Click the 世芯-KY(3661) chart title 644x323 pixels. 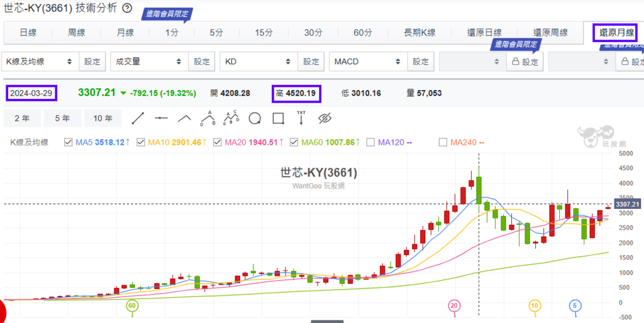[319, 173]
